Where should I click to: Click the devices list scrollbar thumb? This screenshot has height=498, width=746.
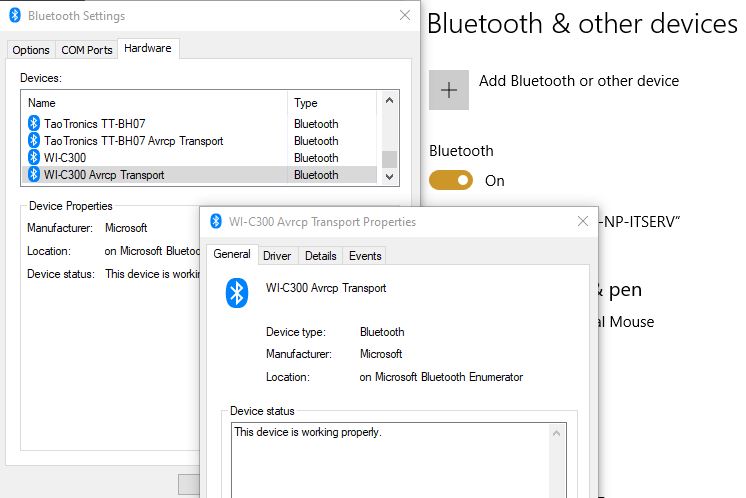(389, 159)
